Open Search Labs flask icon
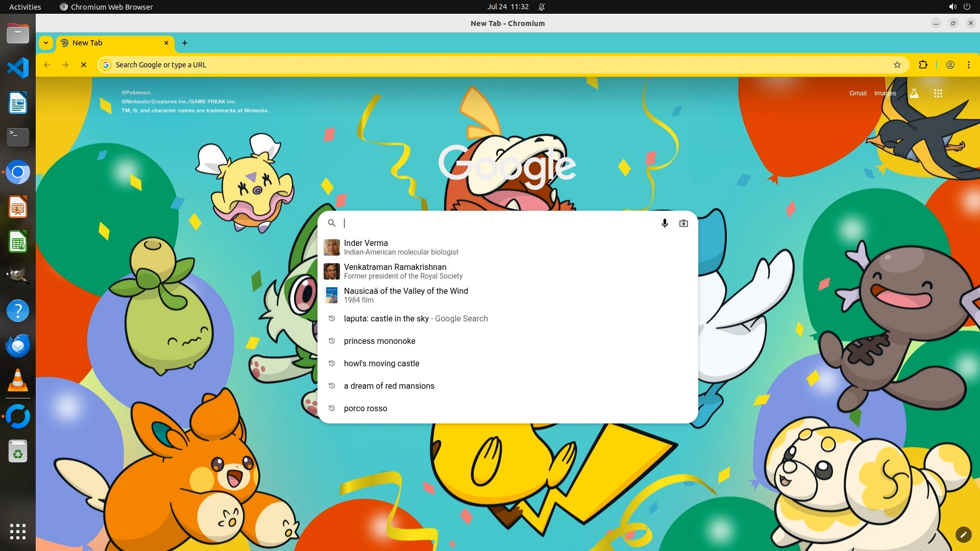 914,93
